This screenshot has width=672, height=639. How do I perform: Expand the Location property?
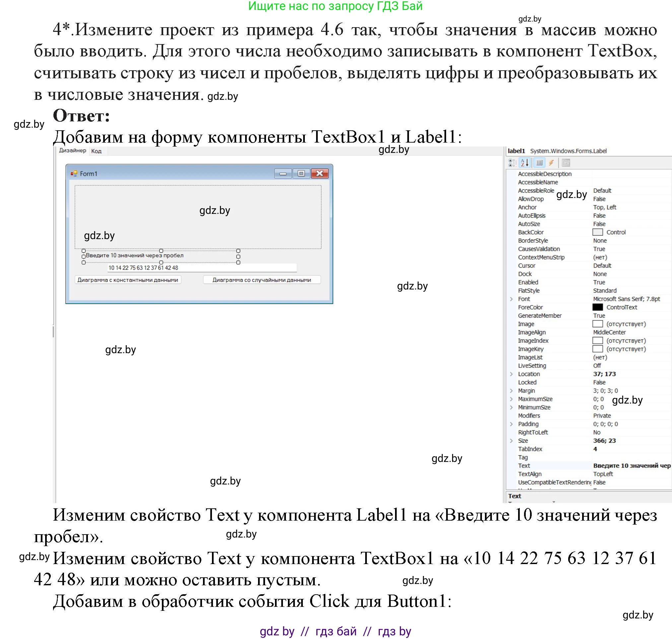511,374
